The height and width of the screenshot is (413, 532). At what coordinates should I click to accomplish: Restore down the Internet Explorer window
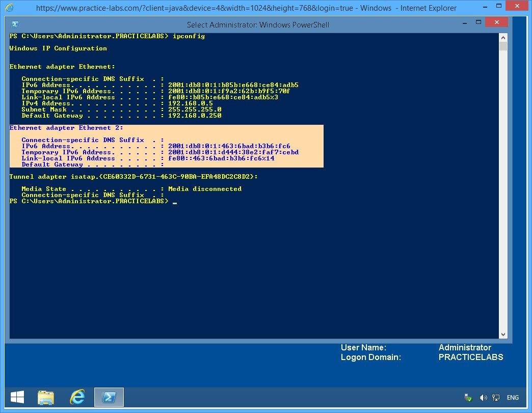500,5
